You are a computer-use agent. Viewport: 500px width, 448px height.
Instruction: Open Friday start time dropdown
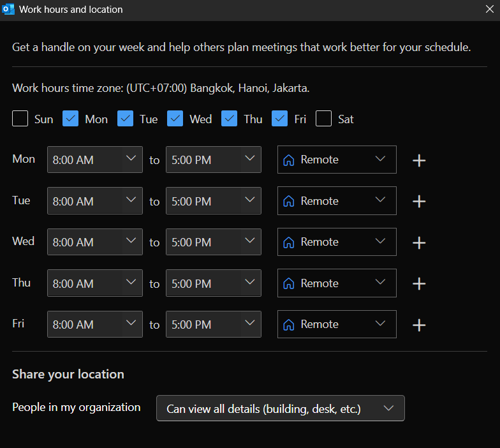click(x=95, y=324)
